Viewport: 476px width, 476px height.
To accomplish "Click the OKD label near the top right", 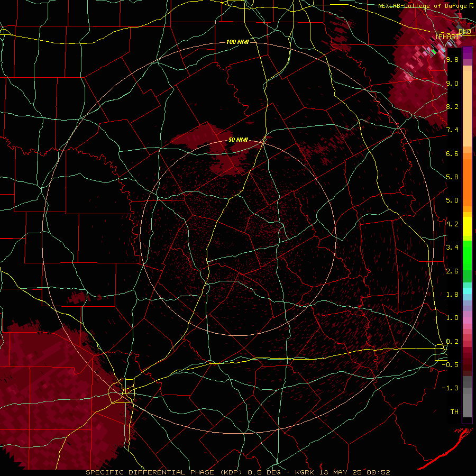I will tap(465, 32).
